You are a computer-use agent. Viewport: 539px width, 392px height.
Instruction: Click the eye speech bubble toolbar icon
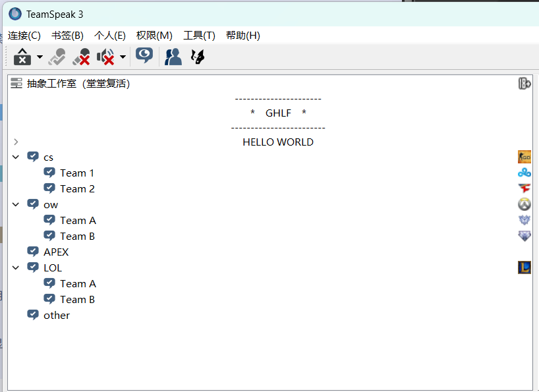coord(144,55)
